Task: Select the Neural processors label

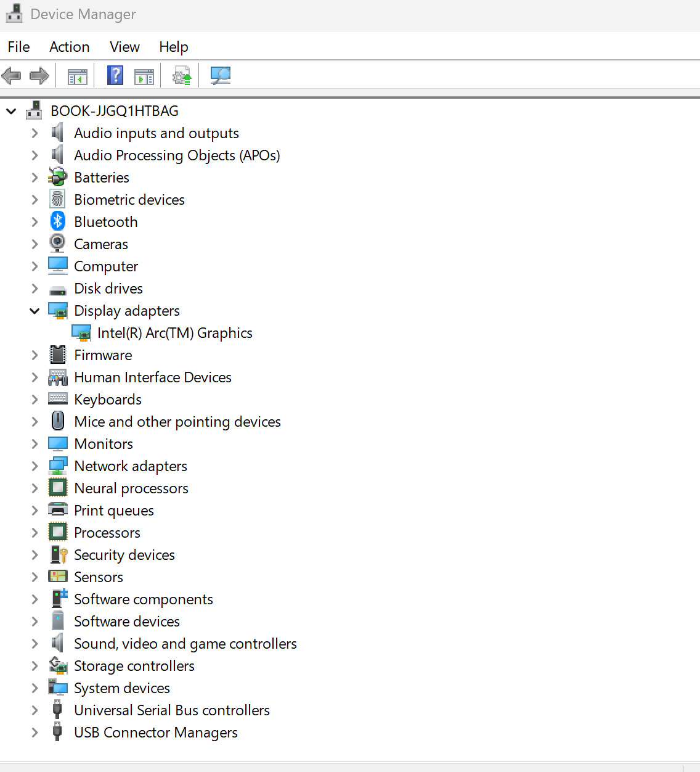Action: 131,488
